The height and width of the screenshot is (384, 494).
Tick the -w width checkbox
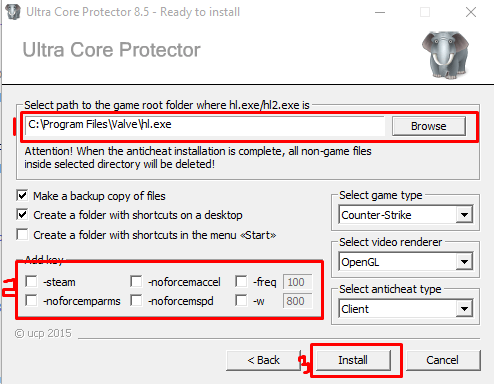pos(241,301)
